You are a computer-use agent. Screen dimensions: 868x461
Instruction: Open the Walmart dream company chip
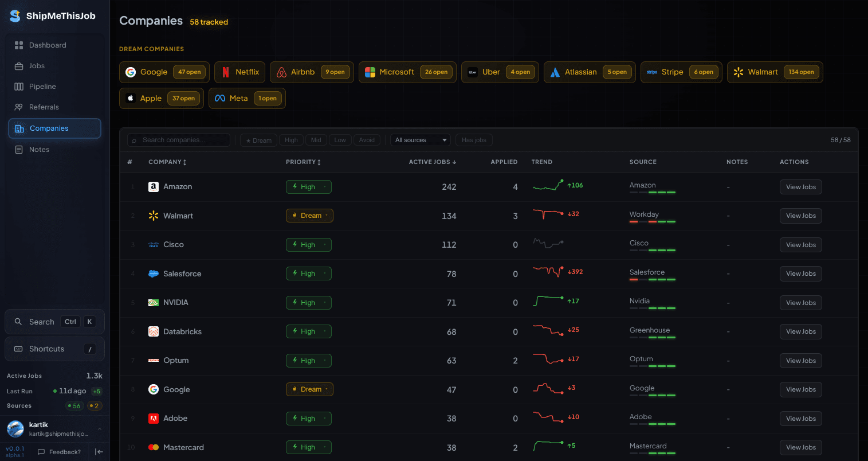pyautogui.click(x=775, y=72)
